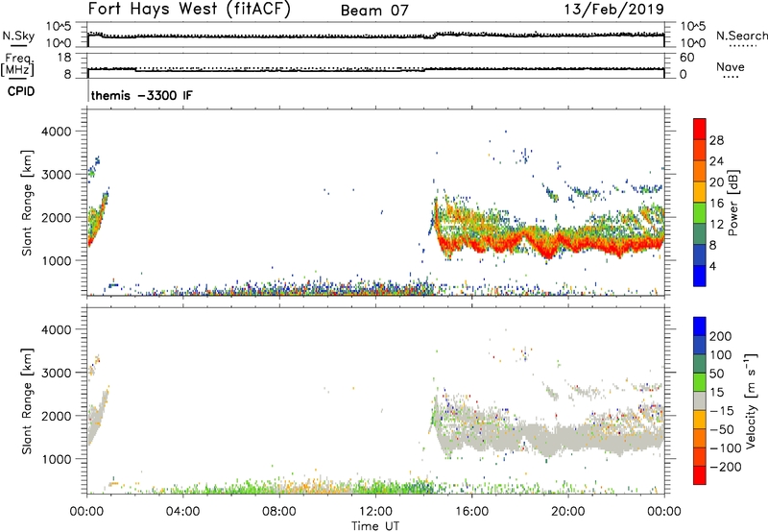Image resolution: width=768 pixels, height=532 pixels.
Task: Select the "12:00" time tick label
Action: coord(375,512)
